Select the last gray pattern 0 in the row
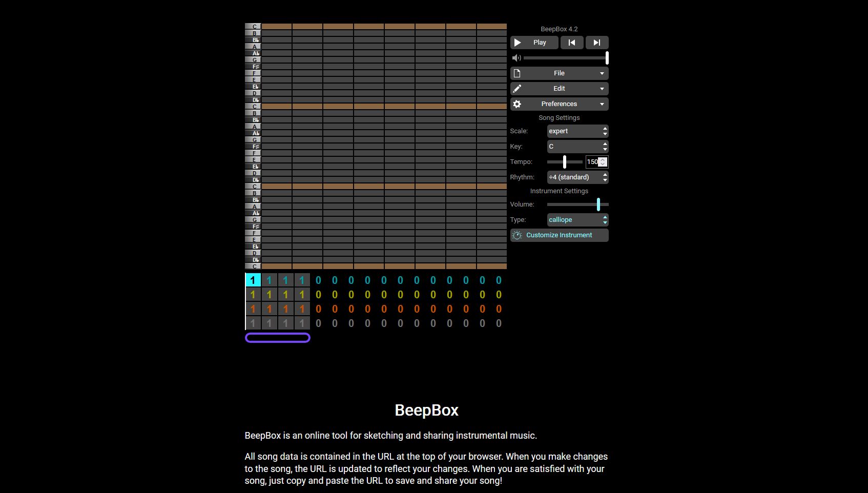 499,323
